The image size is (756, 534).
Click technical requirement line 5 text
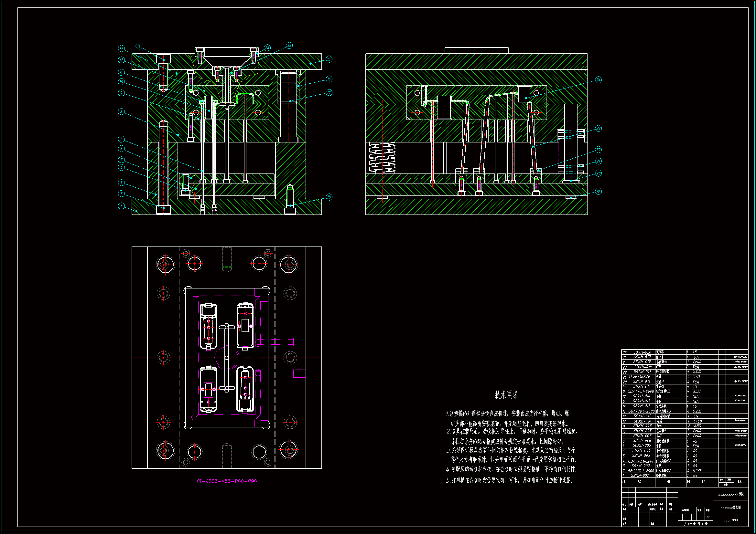pos(509,481)
